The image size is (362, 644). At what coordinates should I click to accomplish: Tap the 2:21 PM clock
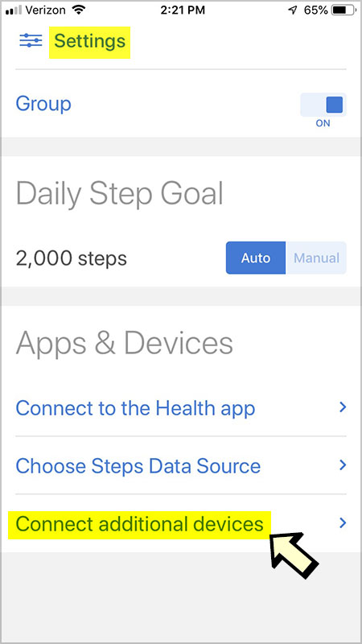(x=183, y=10)
